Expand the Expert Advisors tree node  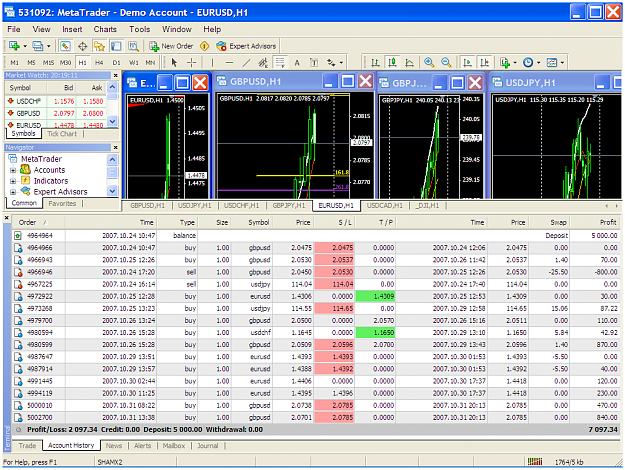point(13,192)
